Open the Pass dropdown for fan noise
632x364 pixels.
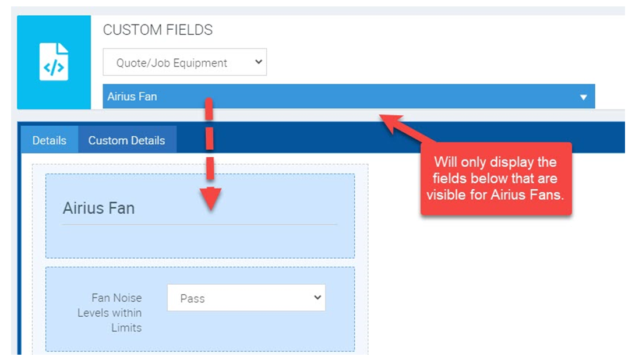point(246,298)
